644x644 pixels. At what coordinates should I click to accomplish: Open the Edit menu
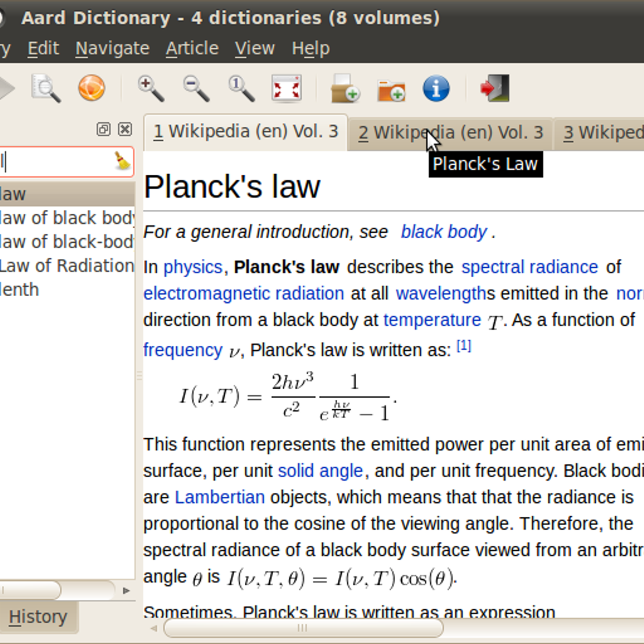(43, 48)
